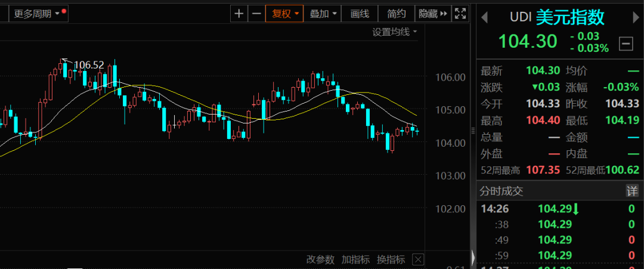Image resolution: width=644 pixels, height=269 pixels.
Task: Click the minus zoom-out chart icon
Action: click(256, 14)
